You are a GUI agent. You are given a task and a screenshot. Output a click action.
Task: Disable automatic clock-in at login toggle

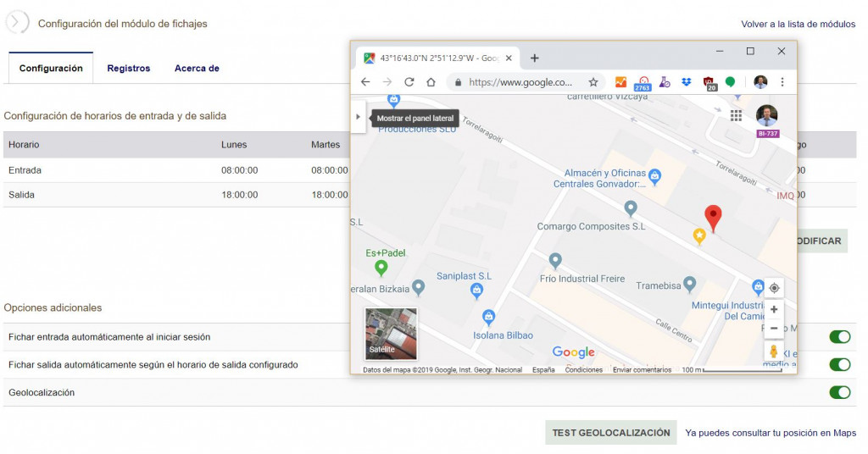click(839, 337)
